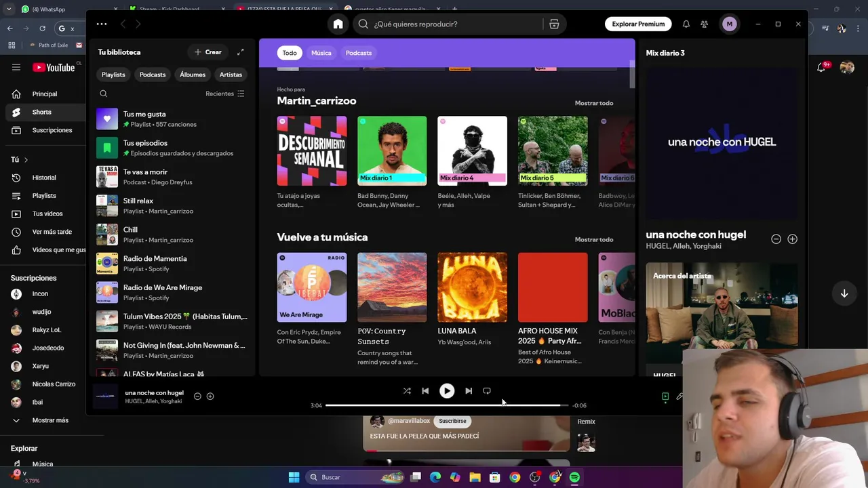
Task: Go back to the previous track
Action: pos(425,390)
